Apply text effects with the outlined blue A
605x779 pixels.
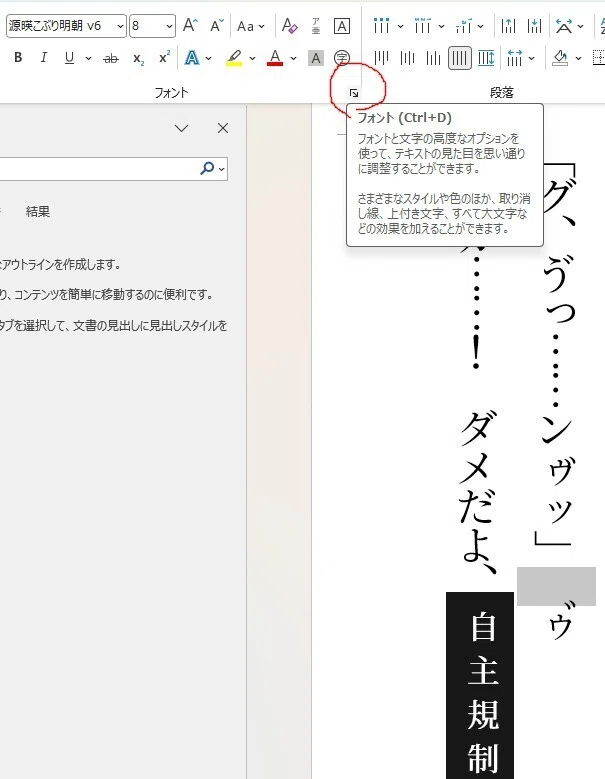pyautogui.click(x=192, y=58)
